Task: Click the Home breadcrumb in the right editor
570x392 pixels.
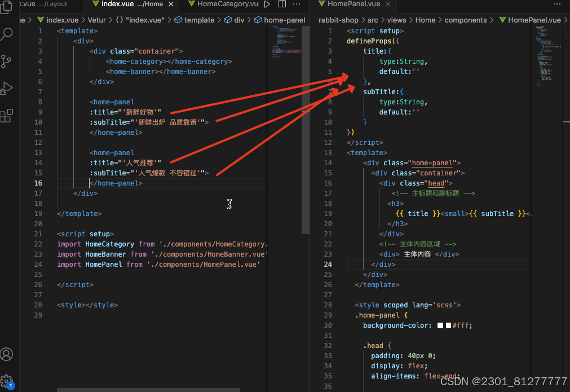Action: [425, 20]
